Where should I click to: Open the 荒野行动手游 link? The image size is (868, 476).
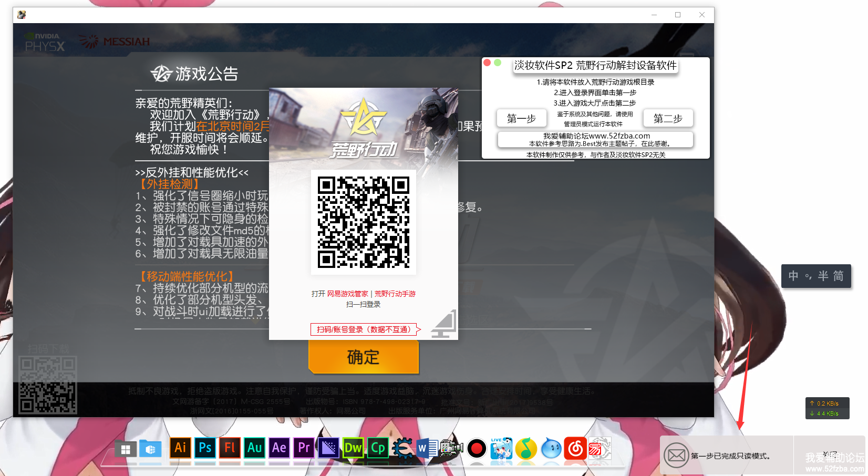tap(395, 294)
